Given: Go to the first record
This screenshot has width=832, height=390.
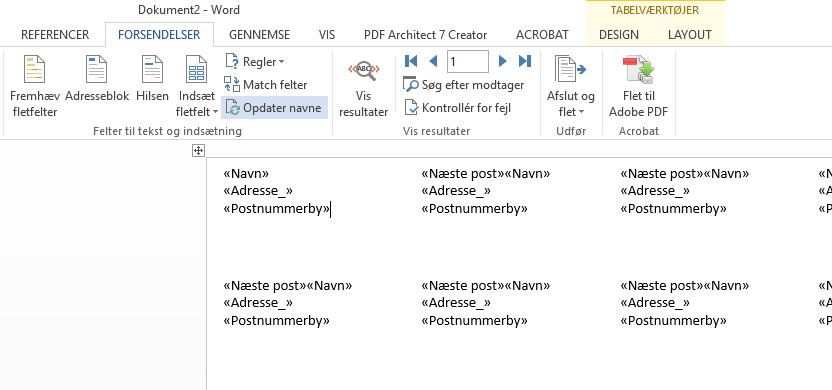Looking at the screenshot, I should tap(411, 61).
